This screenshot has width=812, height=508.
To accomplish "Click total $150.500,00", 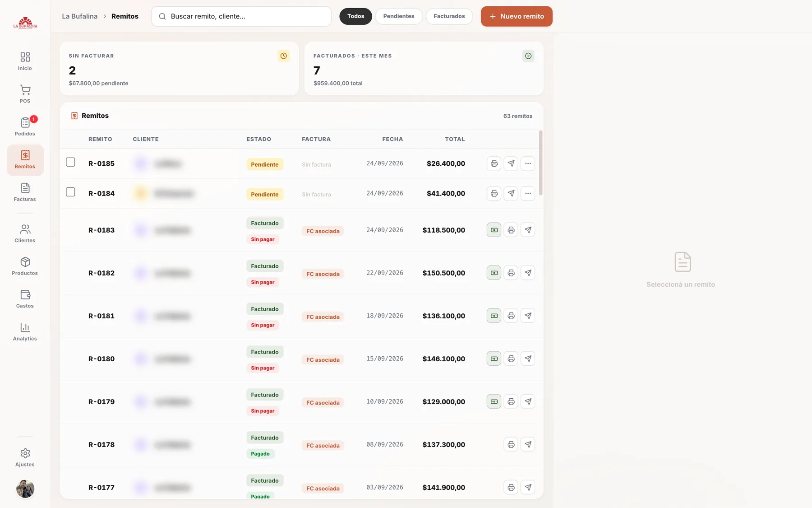I will pos(443,273).
